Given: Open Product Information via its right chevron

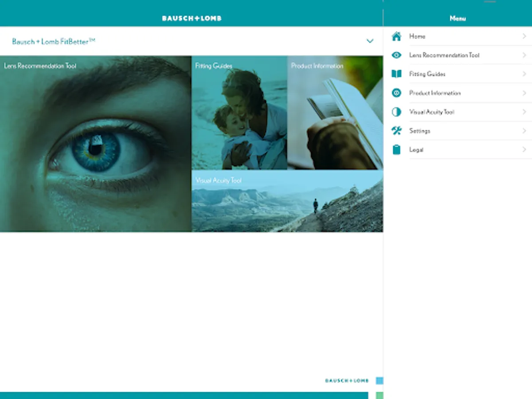Looking at the screenshot, I should click(x=524, y=93).
